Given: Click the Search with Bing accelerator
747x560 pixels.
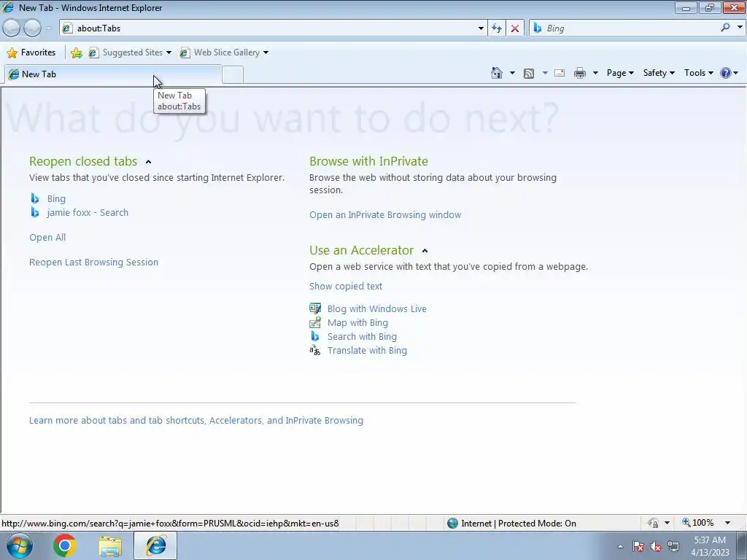Looking at the screenshot, I should [362, 336].
